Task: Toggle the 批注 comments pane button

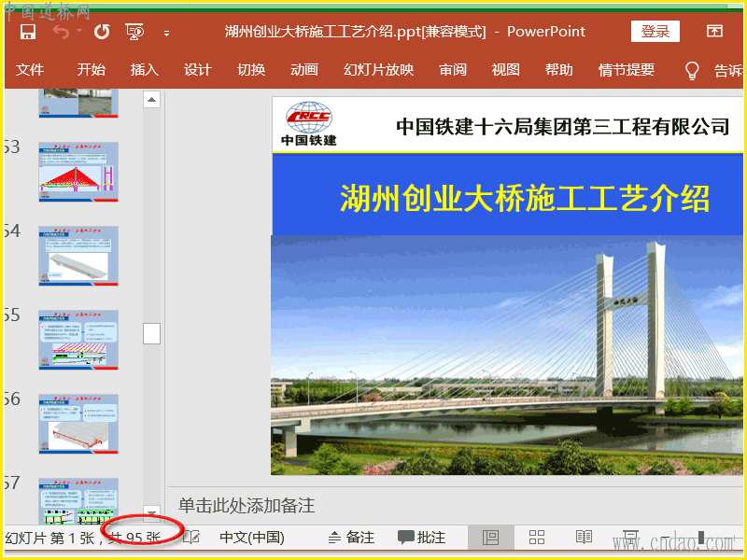Action: pos(422,538)
